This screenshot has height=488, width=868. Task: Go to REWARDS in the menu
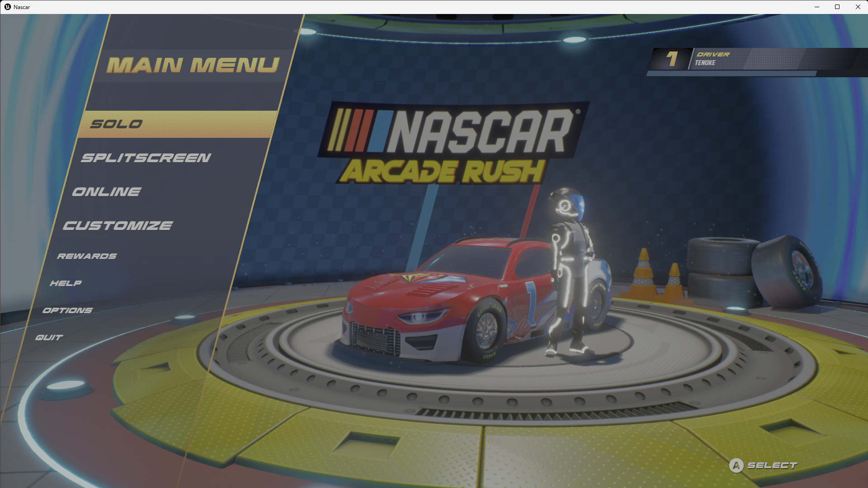click(x=87, y=256)
